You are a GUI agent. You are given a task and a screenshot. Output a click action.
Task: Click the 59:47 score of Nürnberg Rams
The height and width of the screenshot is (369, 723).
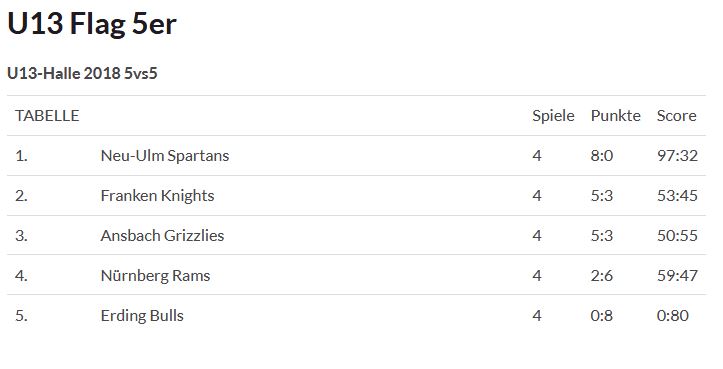click(x=677, y=276)
